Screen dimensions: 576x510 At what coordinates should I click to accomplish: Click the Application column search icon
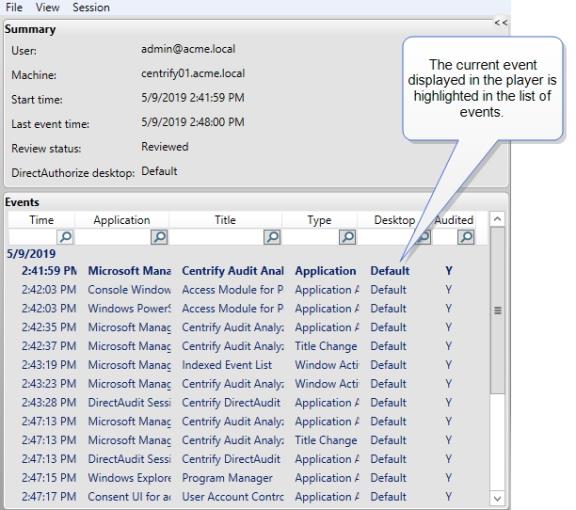click(x=159, y=237)
